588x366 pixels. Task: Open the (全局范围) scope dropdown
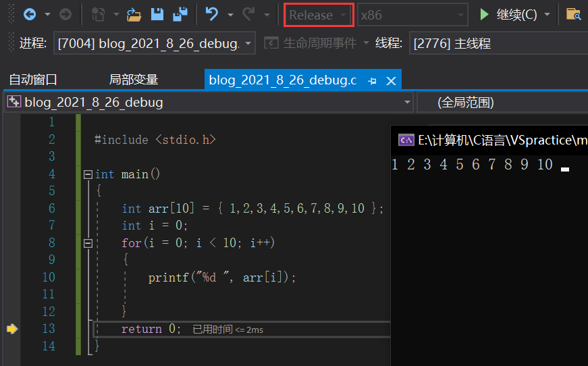point(502,102)
